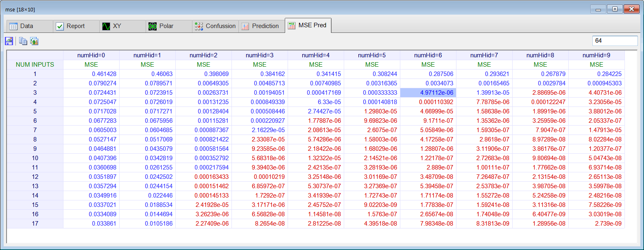This screenshot has width=644, height=250.
Task: Click the numHid=2 column header
Action: [203, 55]
